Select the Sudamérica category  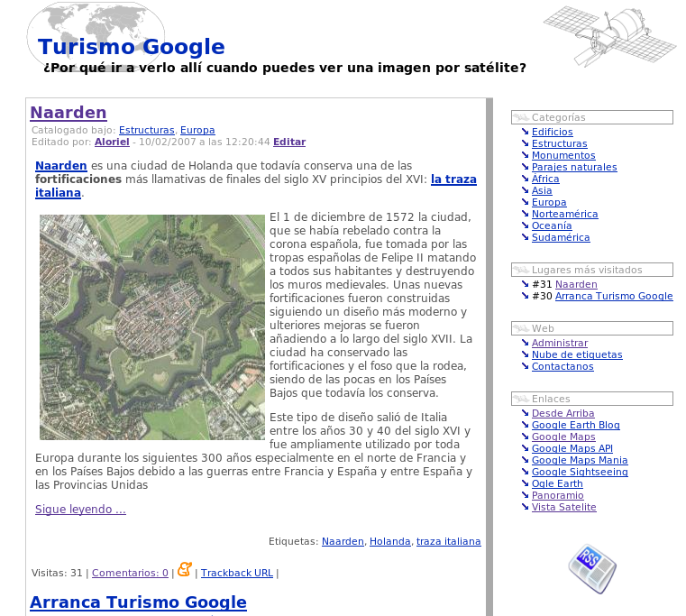(x=561, y=237)
